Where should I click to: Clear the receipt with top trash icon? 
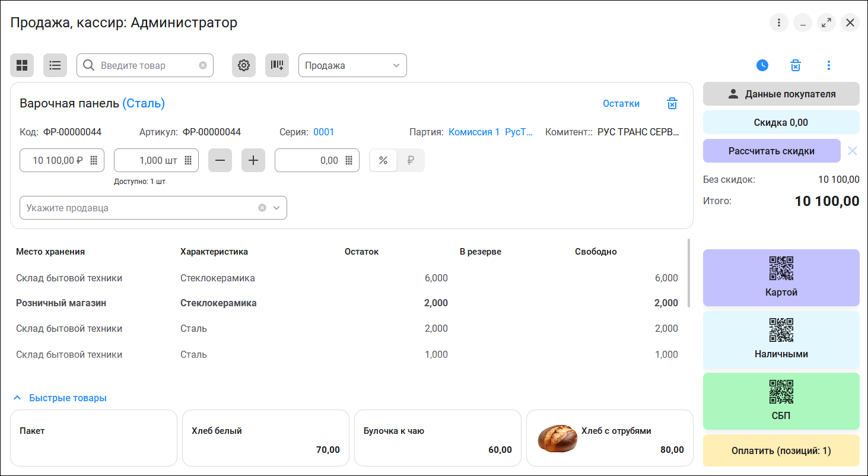(x=796, y=65)
